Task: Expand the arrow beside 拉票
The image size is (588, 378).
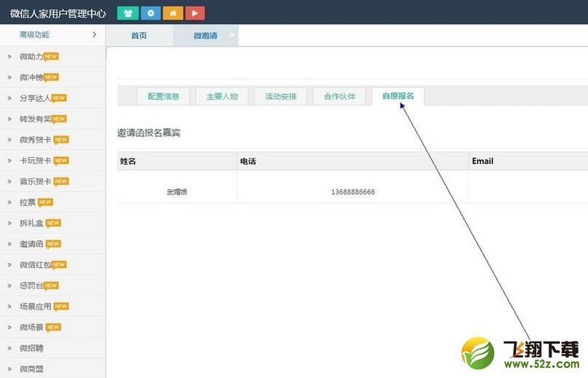Action: click(9, 202)
